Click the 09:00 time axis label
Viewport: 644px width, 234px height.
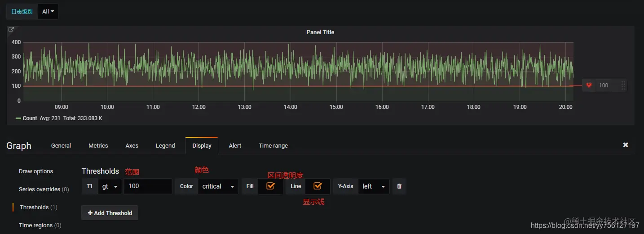point(62,107)
